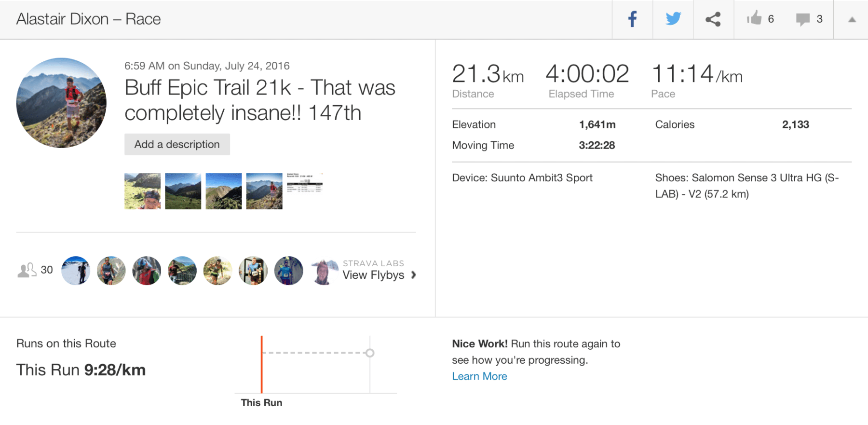Give kudos with thumbs-up icon
The image size is (868, 425).
pyautogui.click(x=754, y=19)
